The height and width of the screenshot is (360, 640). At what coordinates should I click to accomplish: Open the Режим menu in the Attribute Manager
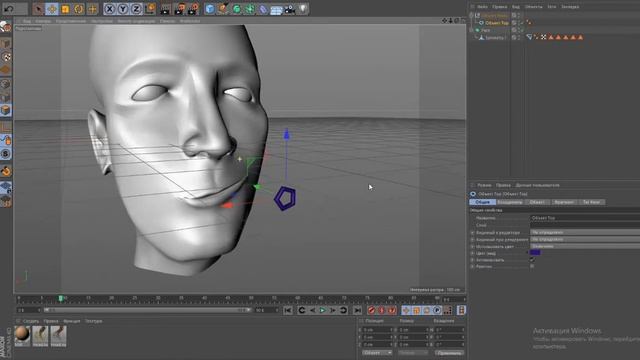coord(484,185)
